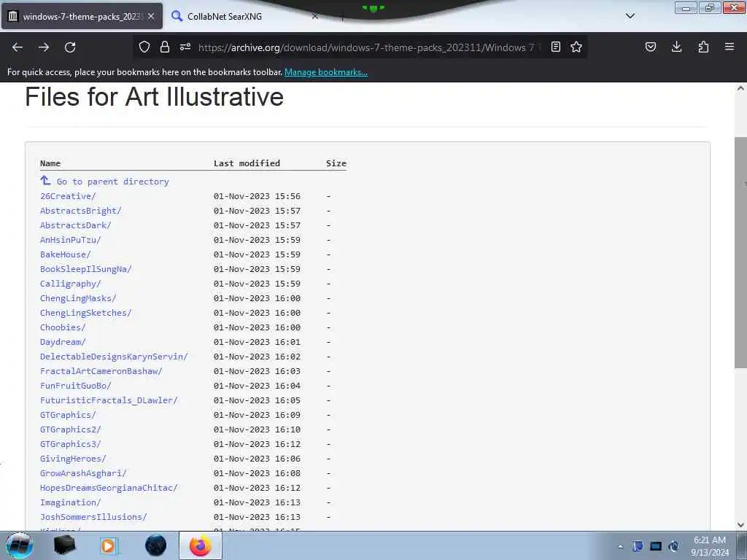The height and width of the screenshot is (560, 747).
Task: Toggle reader view icon
Action: pyautogui.click(x=555, y=47)
